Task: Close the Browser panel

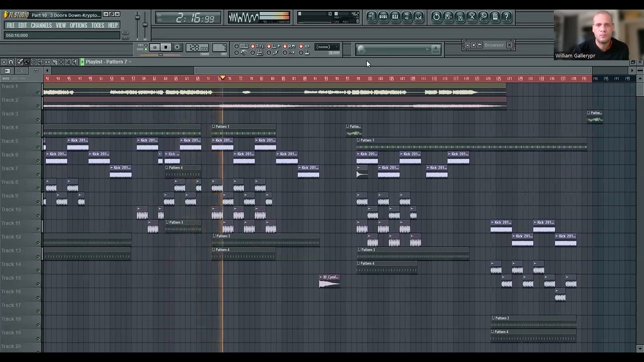Action: (x=509, y=45)
